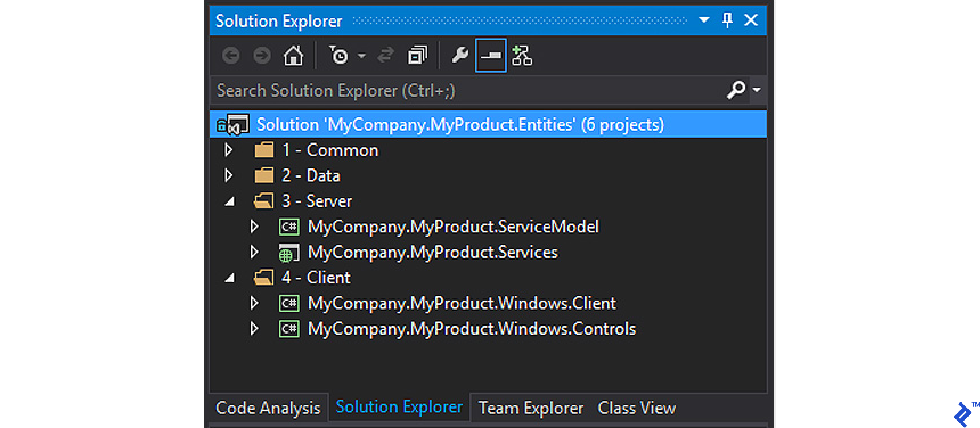Open the window position dropdown in title bar
Viewport: 980px width, 428px height.
click(x=704, y=20)
